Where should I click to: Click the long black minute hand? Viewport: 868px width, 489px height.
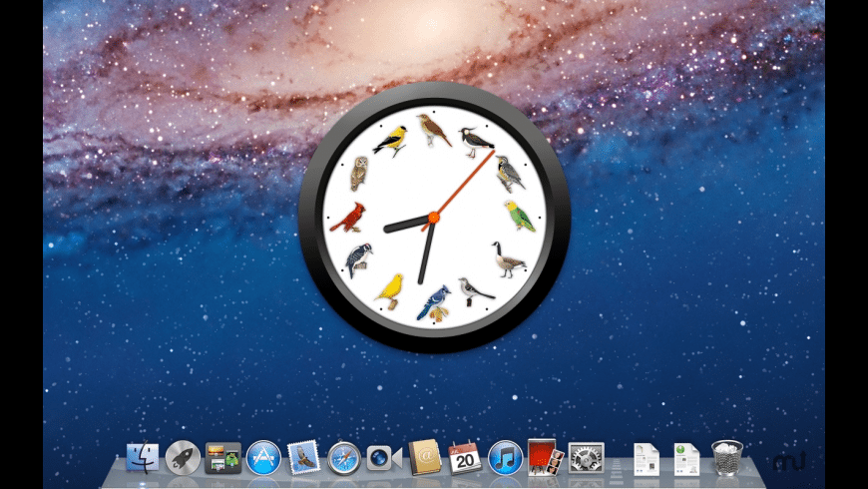(x=426, y=253)
